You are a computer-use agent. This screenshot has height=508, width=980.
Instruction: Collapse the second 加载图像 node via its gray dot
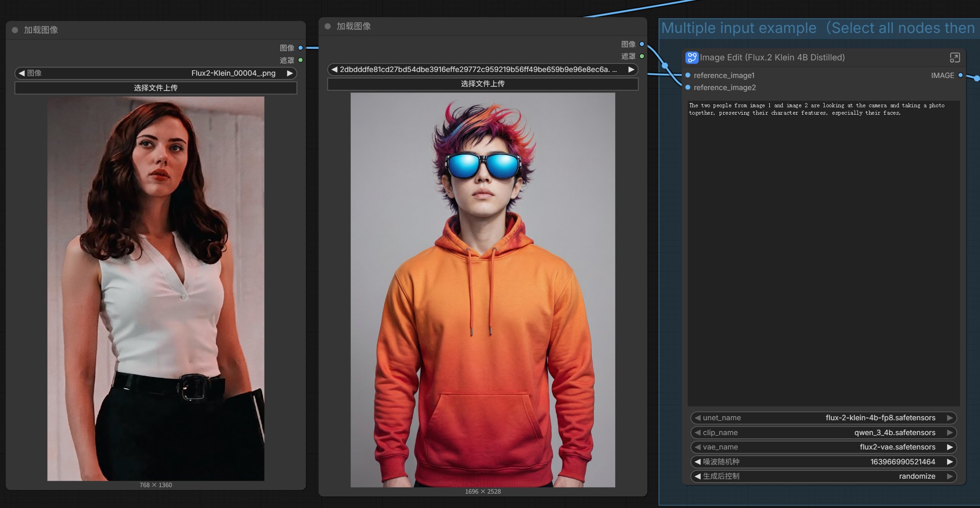pos(328,26)
